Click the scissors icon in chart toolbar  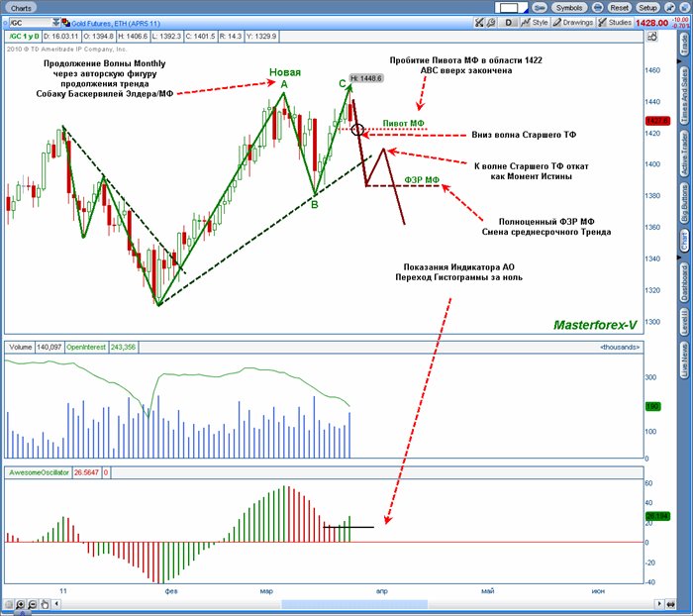pyautogui.click(x=479, y=23)
